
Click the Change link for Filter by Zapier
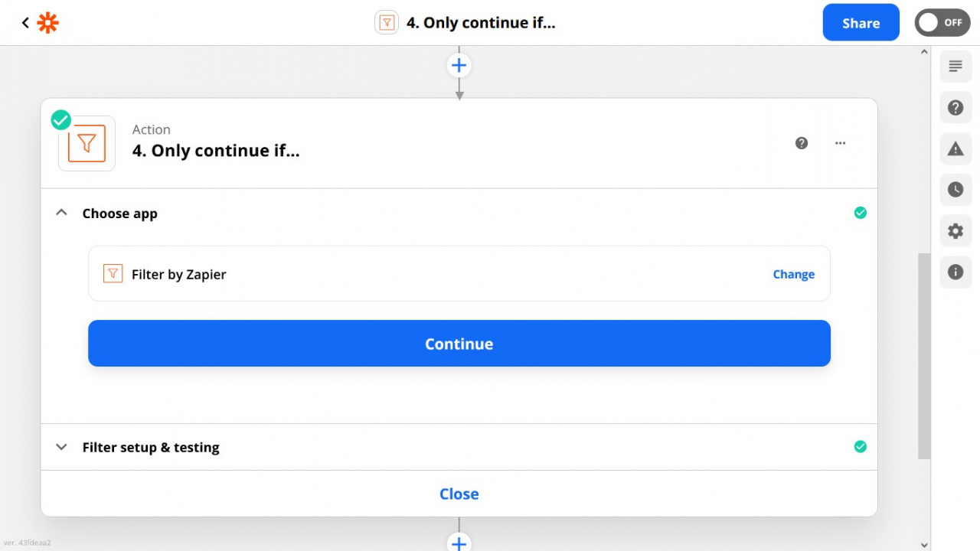pos(794,274)
